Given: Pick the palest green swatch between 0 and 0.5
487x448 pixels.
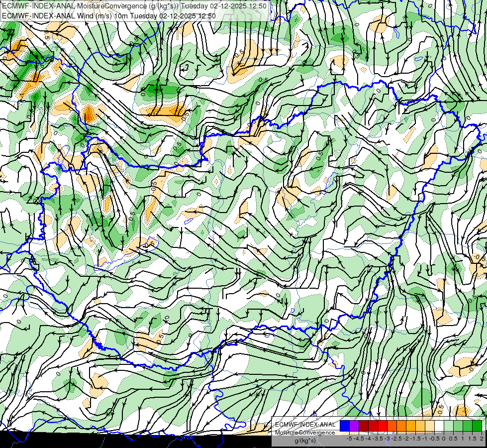Looking at the screenshot, I should [449, 426].
